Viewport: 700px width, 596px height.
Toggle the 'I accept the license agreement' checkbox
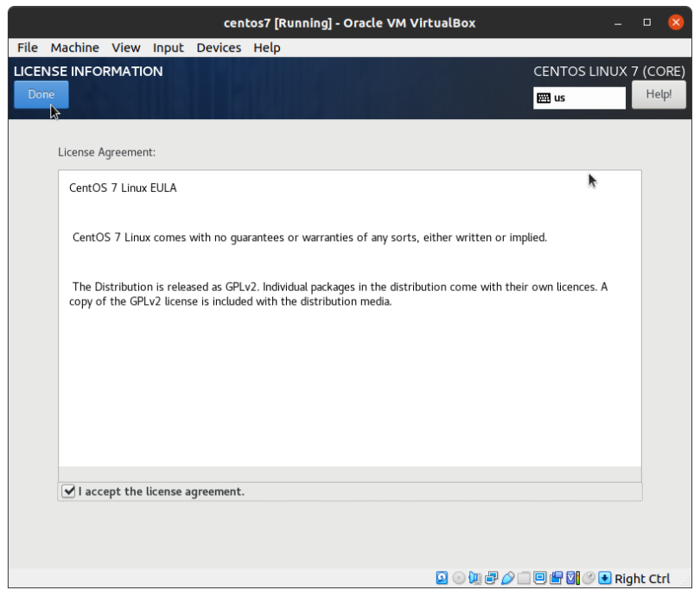[68, 491]
